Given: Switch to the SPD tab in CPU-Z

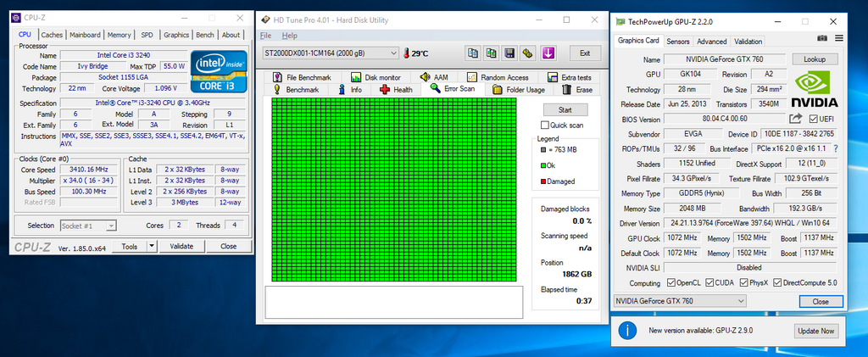Looking at the screenshot, I should [x=147, y=34].
